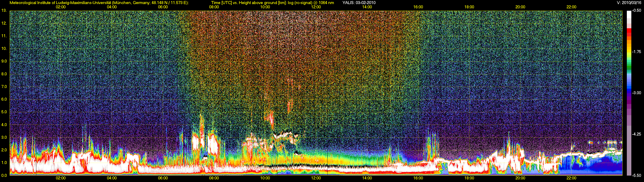The height and width of the screenshot is (182, 644).
Task: Click the 14:00 label on the top time axis
Action: [367, 7]
